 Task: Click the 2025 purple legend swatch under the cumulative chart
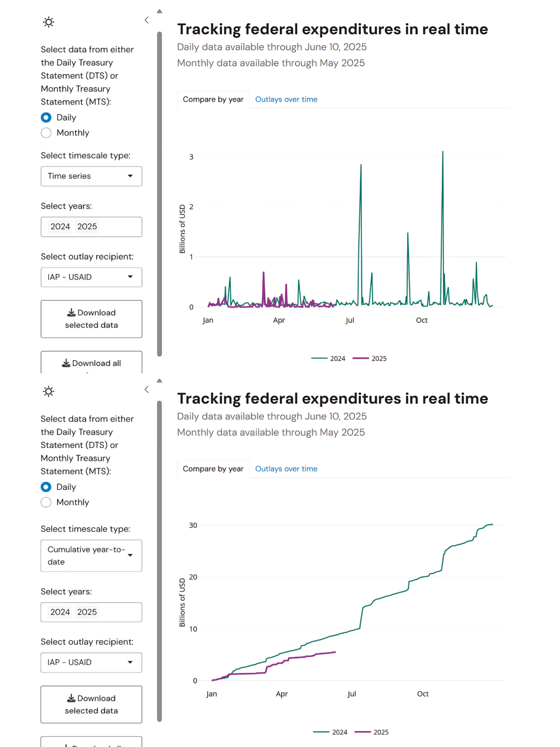point(362,732)
